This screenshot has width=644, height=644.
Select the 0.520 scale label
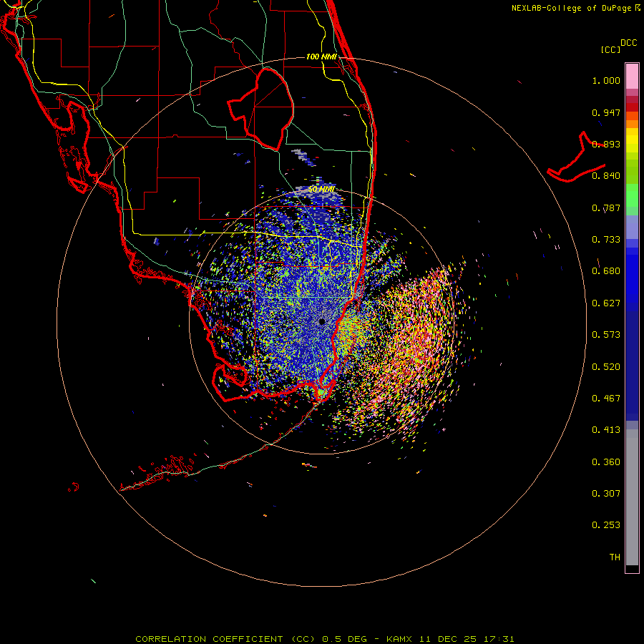tap(606, 367)
